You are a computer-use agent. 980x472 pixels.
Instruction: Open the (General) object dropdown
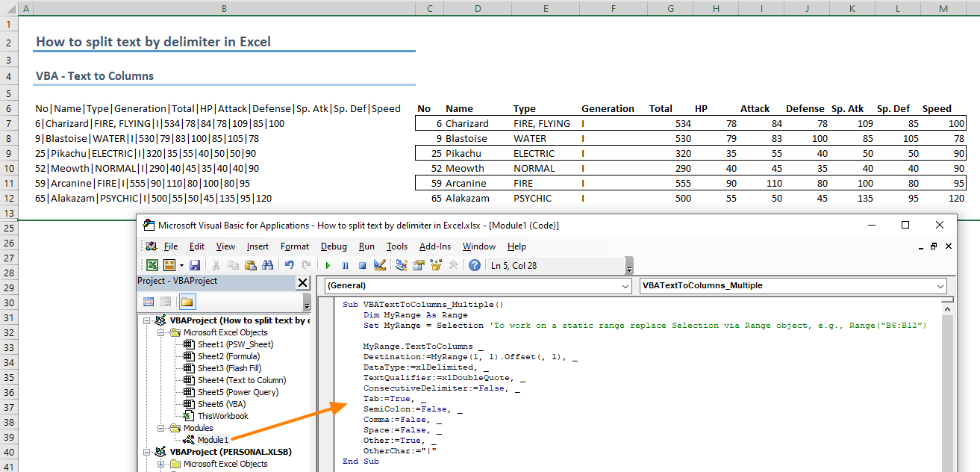click(x=625, y=286)
